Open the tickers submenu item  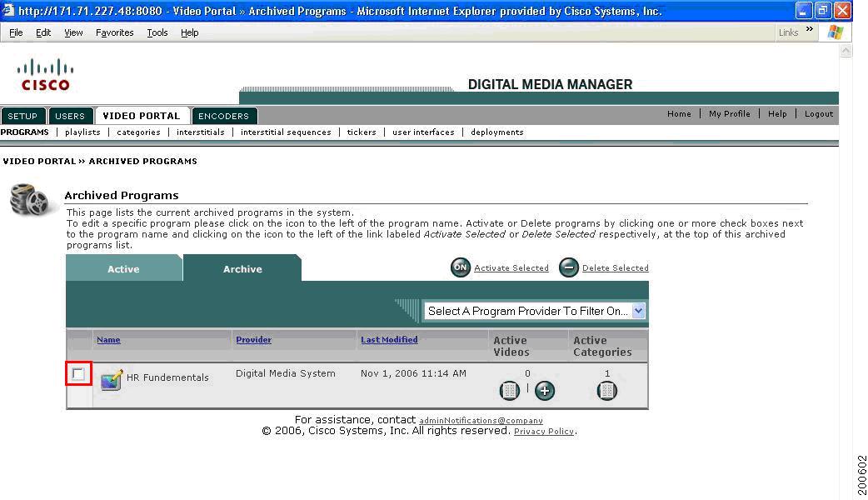[x=362, y=132]
